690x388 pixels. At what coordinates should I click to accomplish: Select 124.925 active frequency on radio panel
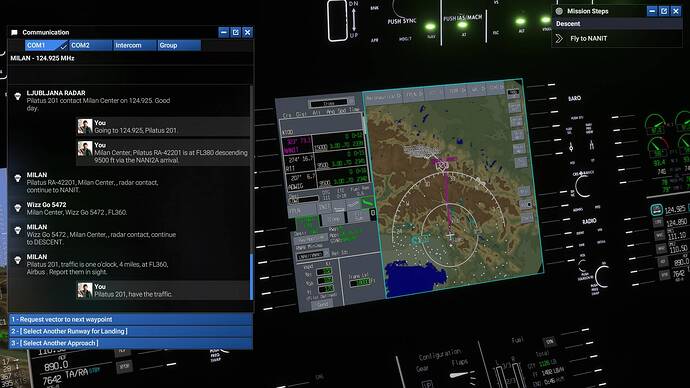[x=675, y=209]
